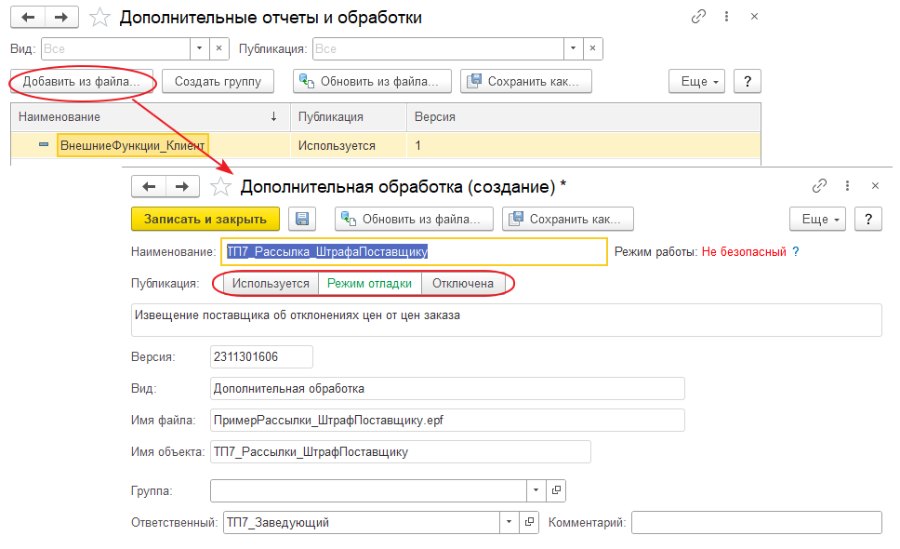Click Записать и закрыть button
Image resolution: width=900 pixels, height=549 pixels.
[x=205, y=219]
